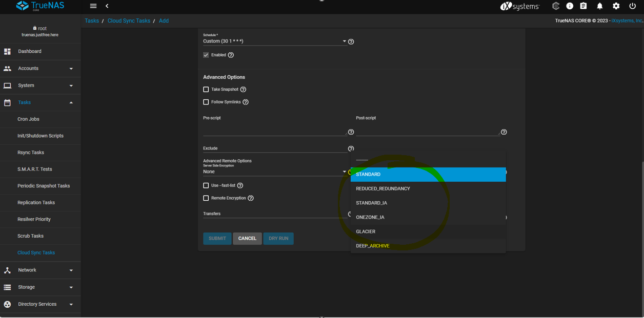
Task: Open the About info icon
Action: click(570, 6)
